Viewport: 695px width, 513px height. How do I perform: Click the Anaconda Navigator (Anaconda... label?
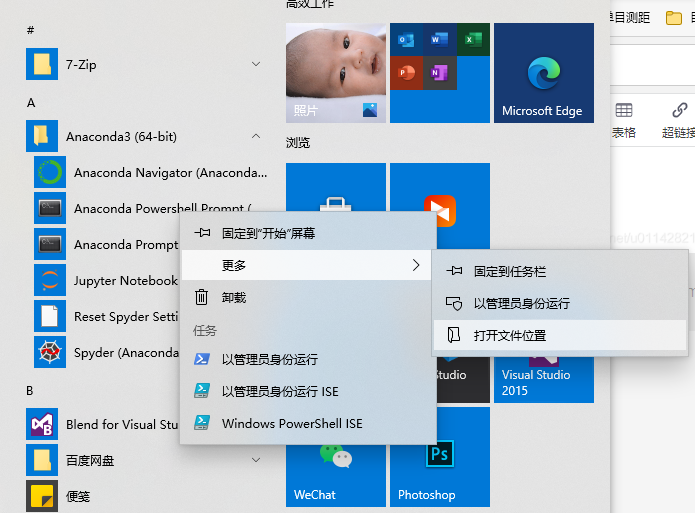coord(171,172)
